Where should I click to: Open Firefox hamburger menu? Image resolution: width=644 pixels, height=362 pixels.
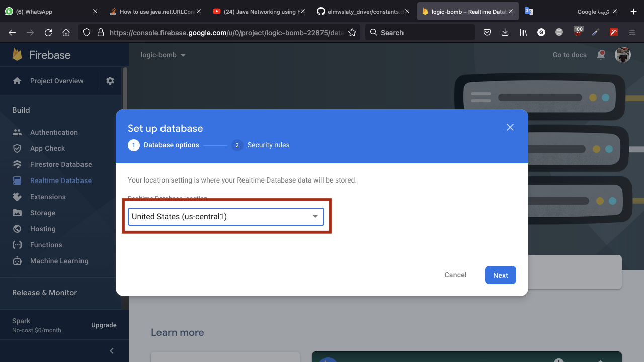(632, 32)
